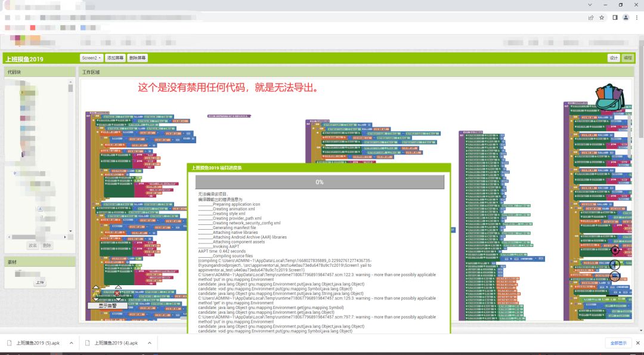This screenshot has height=355, width=644.
Task: Open downloaded 上班摸鱼2019 (5).apk file
Action: pyautogui.click(x=38, y=343)
